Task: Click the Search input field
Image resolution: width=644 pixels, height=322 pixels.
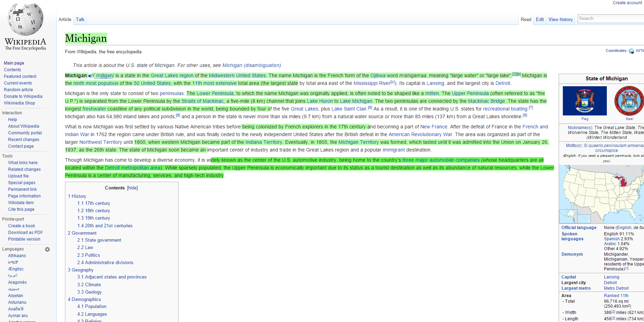Action: point(611,19)
